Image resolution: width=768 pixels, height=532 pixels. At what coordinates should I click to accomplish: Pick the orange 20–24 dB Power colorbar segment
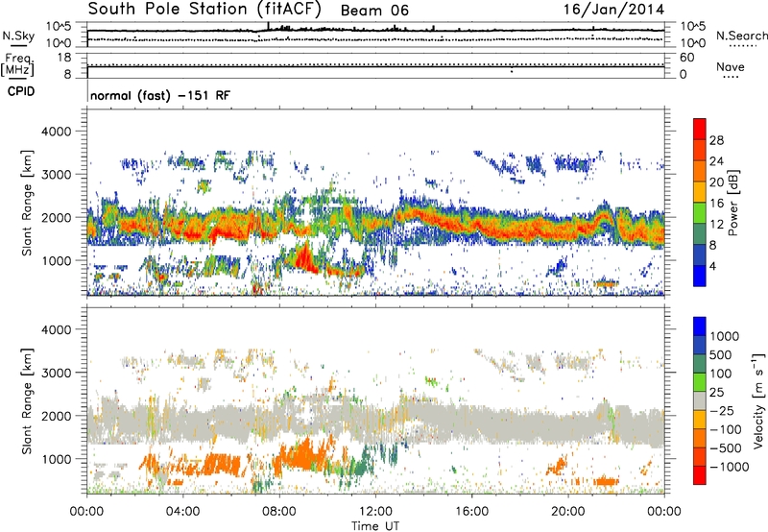coord(700,171)
